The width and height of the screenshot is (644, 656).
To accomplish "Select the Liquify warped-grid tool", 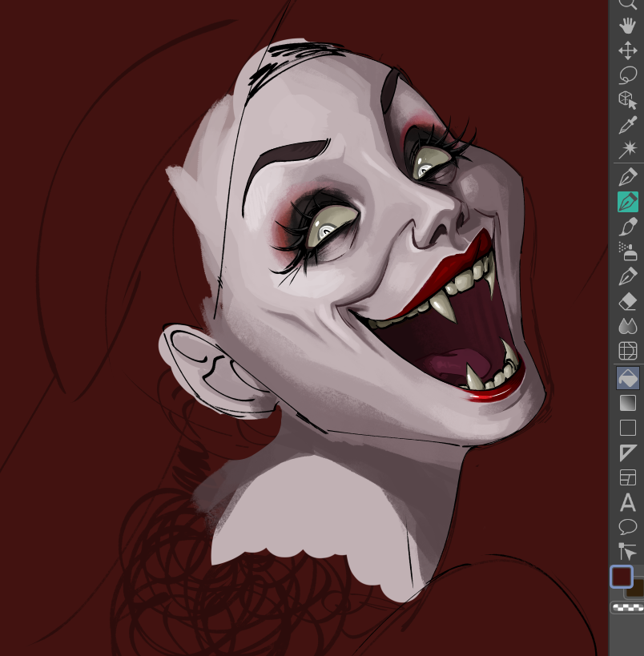I will tap(628, 351).
